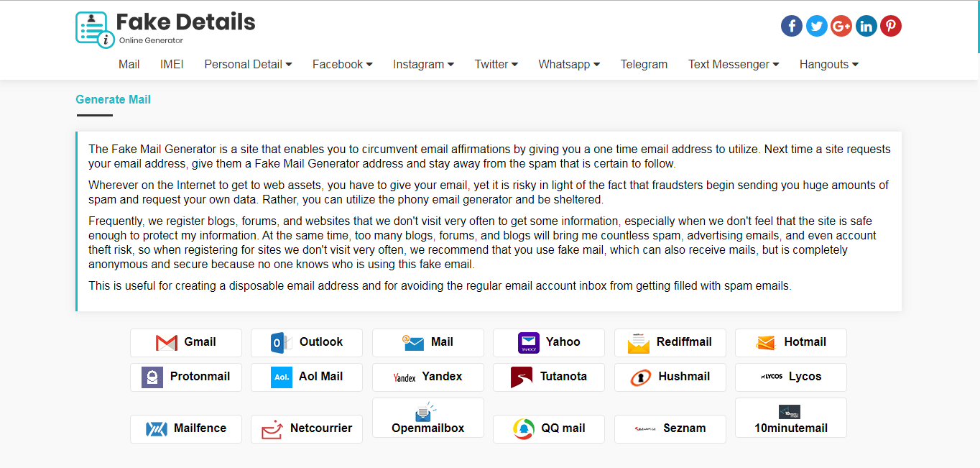The height and width of the screenshot is (468, 980).
Task: Click the Yahoo mail icon
Action: click(528, 343)
